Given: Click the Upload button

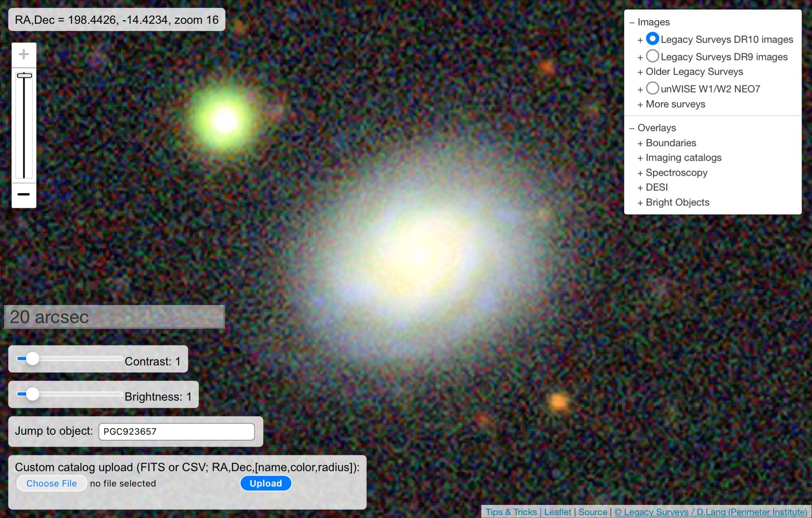Looking at the screenshot, I should [266, 483].
